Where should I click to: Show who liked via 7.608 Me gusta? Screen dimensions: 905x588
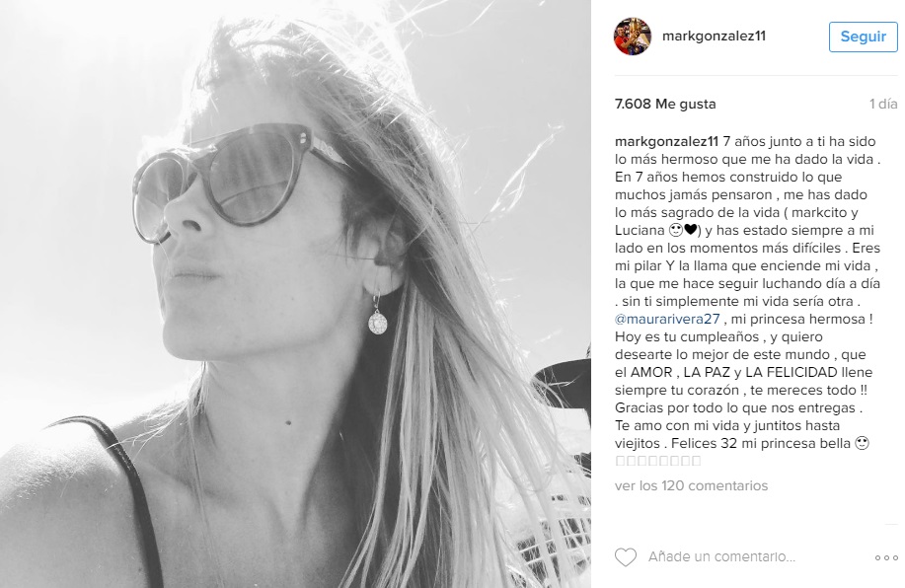[x=665, y=104]
